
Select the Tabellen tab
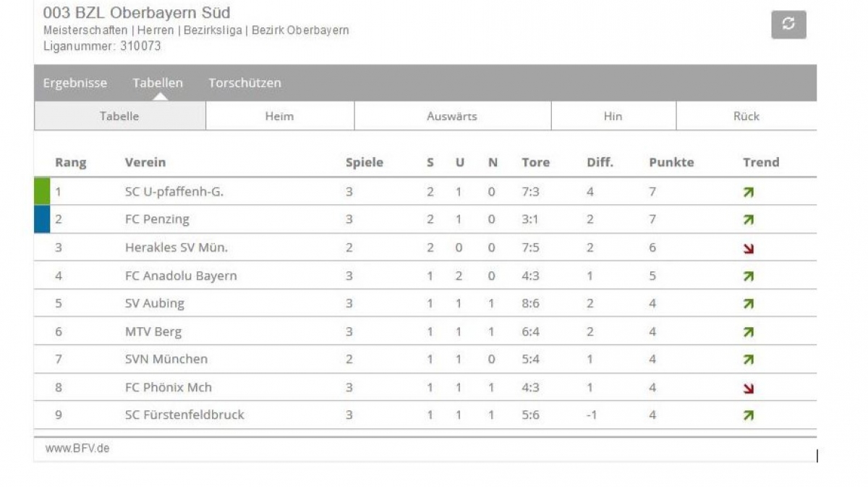coord(158,82)
